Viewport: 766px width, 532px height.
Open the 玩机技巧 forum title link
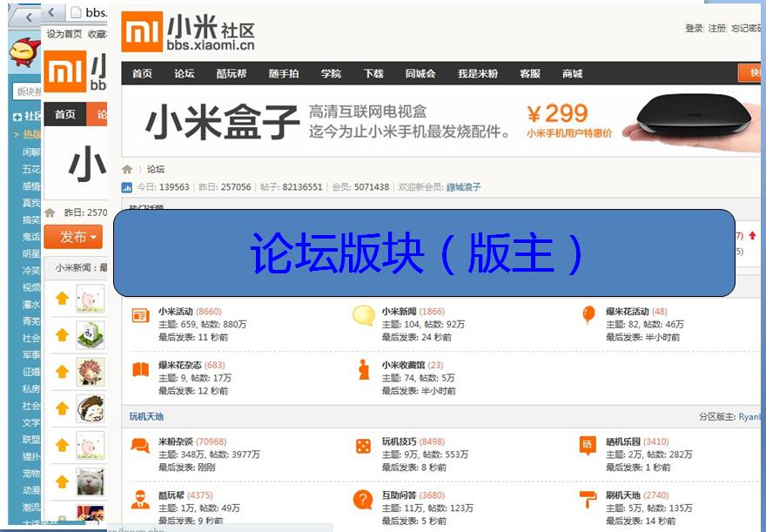pyautogui.click(x=400, y=442)
